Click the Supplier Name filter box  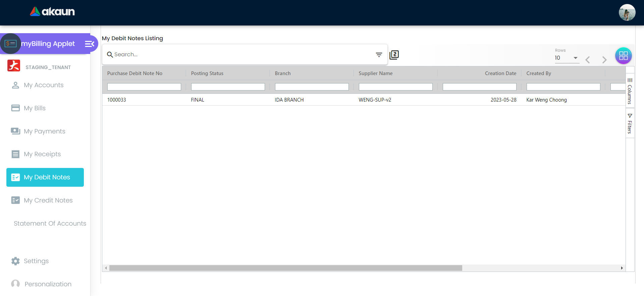coord(396,87)
